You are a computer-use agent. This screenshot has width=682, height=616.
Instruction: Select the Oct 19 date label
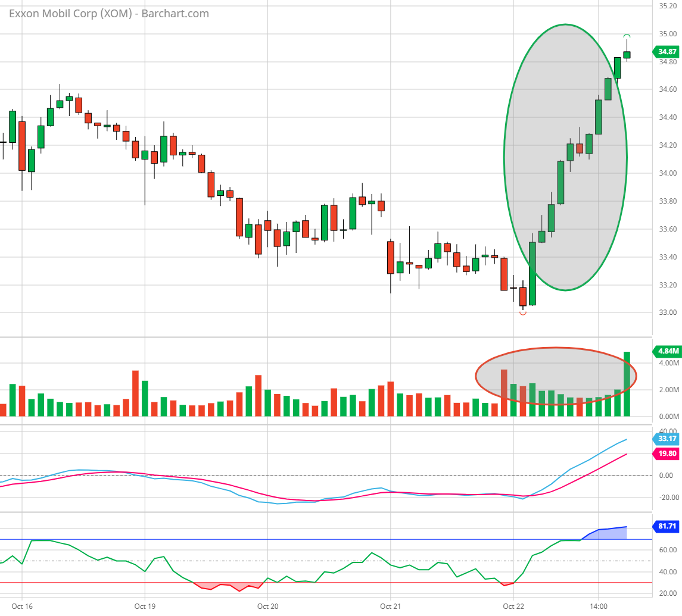coord(145,606)
